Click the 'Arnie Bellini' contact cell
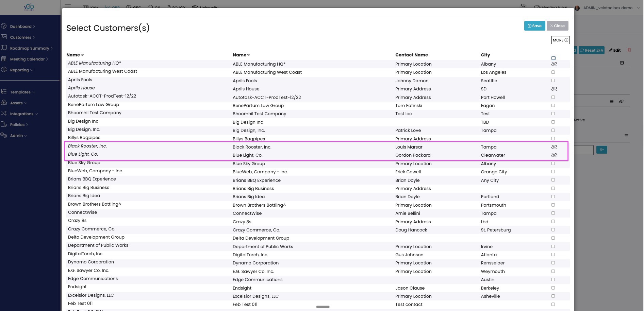This screenshot has height=311, width=644. tap(408, 213)
